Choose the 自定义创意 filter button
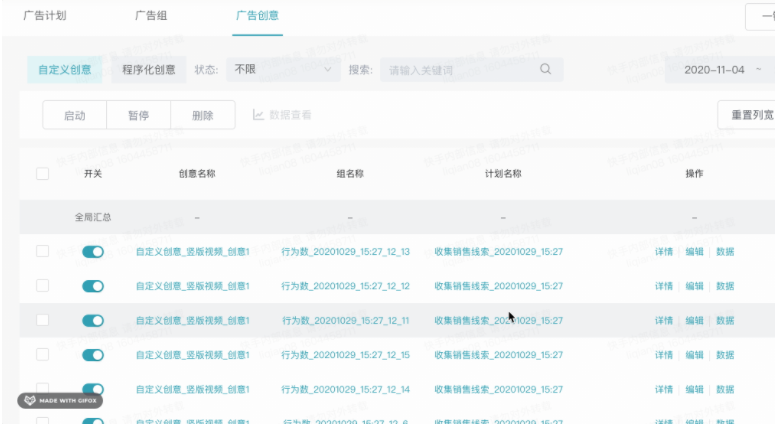 coord(65,70)
